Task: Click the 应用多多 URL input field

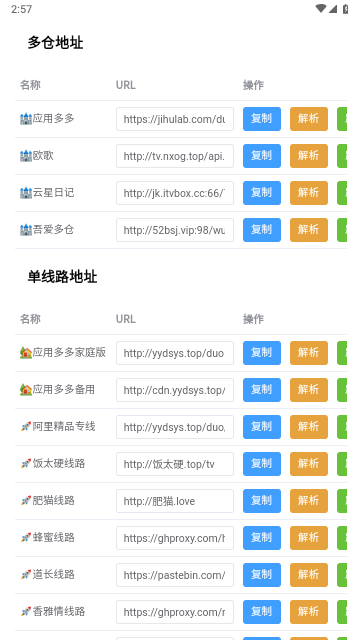Action: pyautogui.click(x=175, y=119)
